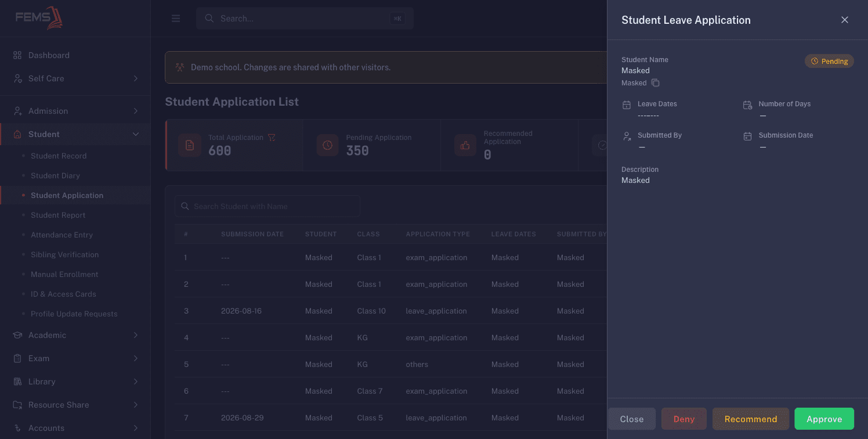Click the Submitted By person icon
868x439 pixels.
click(x=627, y=136)
